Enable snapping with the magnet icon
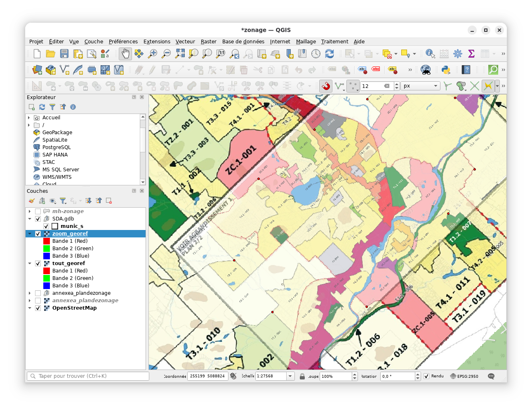 [325, 86]
